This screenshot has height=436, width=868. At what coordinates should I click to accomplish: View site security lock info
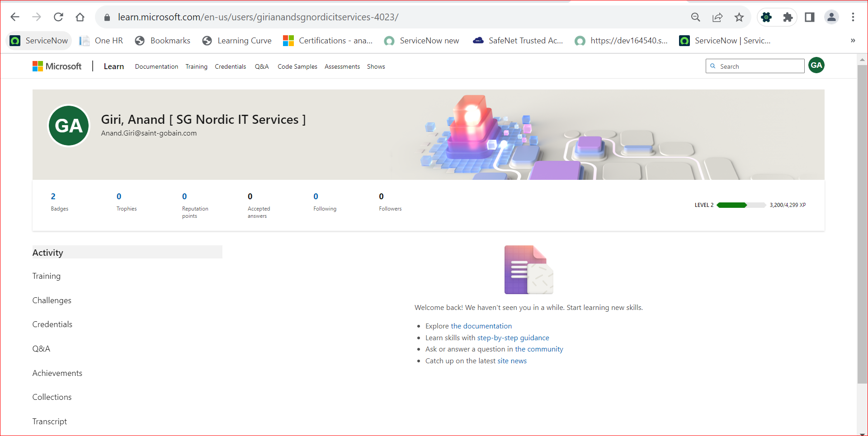(107, 17)
